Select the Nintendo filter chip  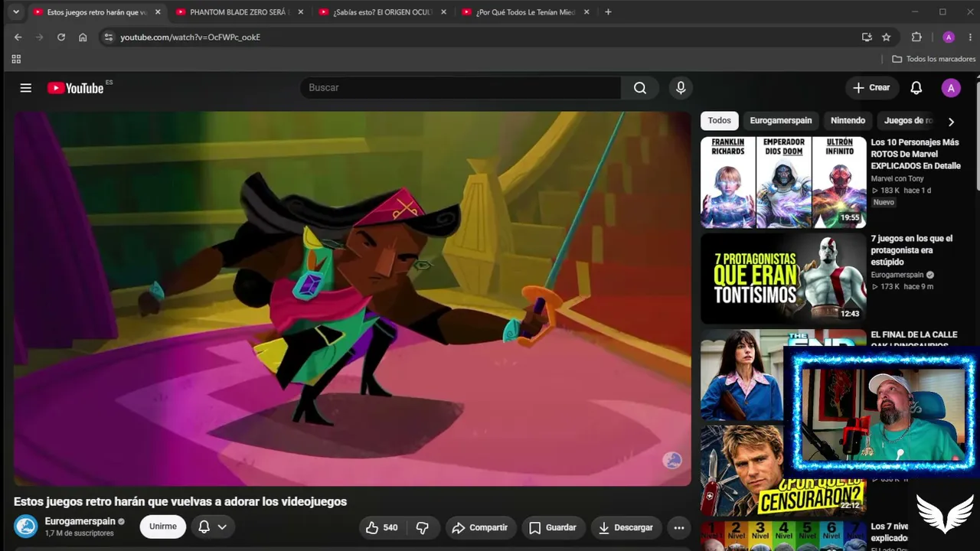pos(848,120)
